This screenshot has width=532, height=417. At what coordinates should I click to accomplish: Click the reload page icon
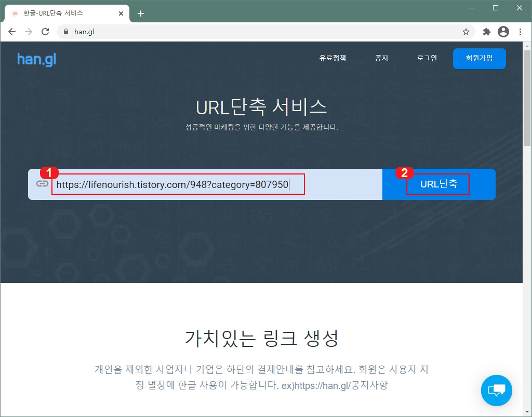[45, 32]
